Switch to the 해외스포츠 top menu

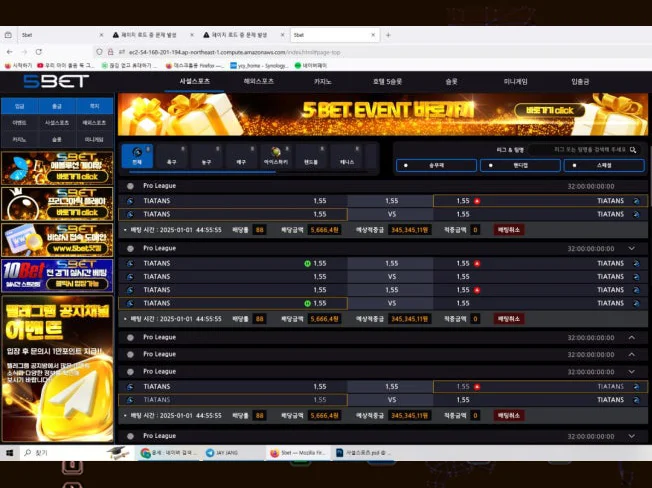coord(259,81)
